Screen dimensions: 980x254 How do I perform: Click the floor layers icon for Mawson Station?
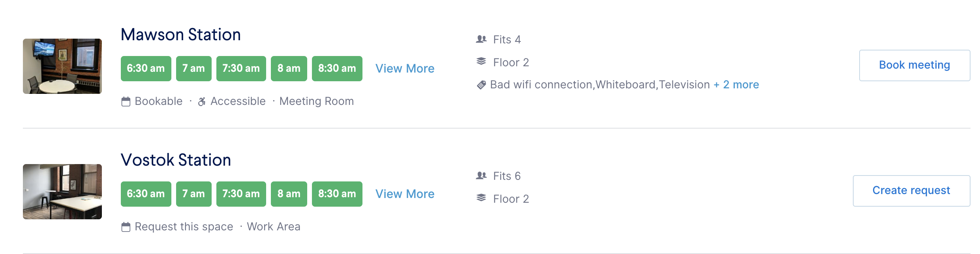click(481, 62)
